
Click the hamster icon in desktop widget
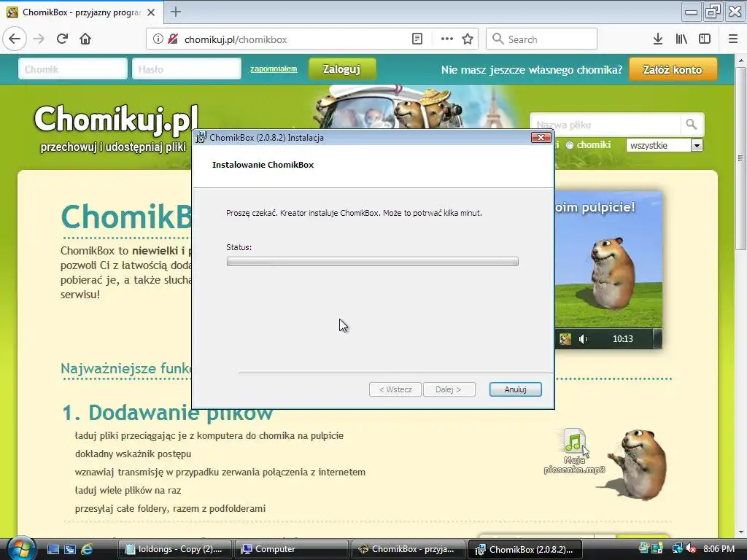click(x=565, y=339)
